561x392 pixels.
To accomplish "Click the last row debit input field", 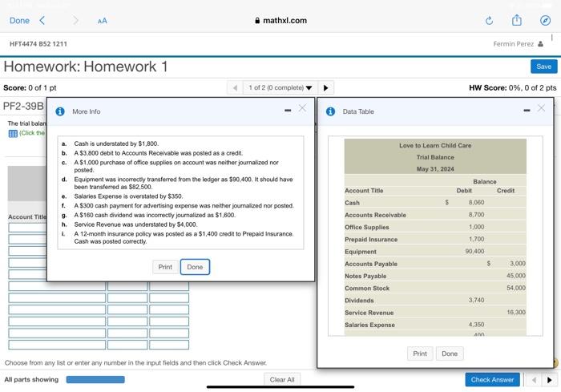I will [127, 345].
